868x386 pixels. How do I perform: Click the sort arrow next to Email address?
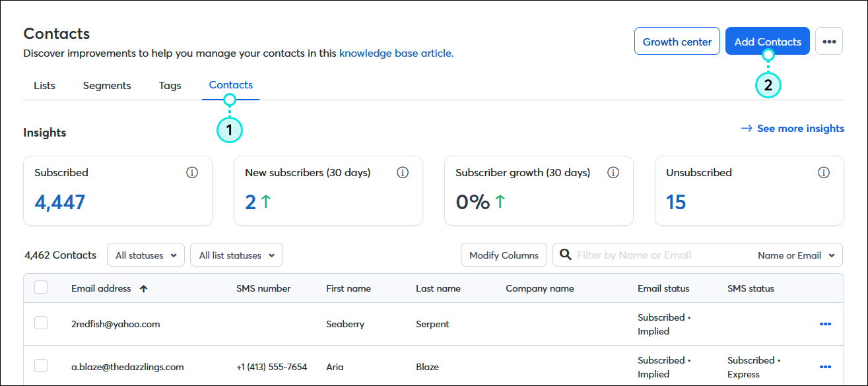point(143,288)
